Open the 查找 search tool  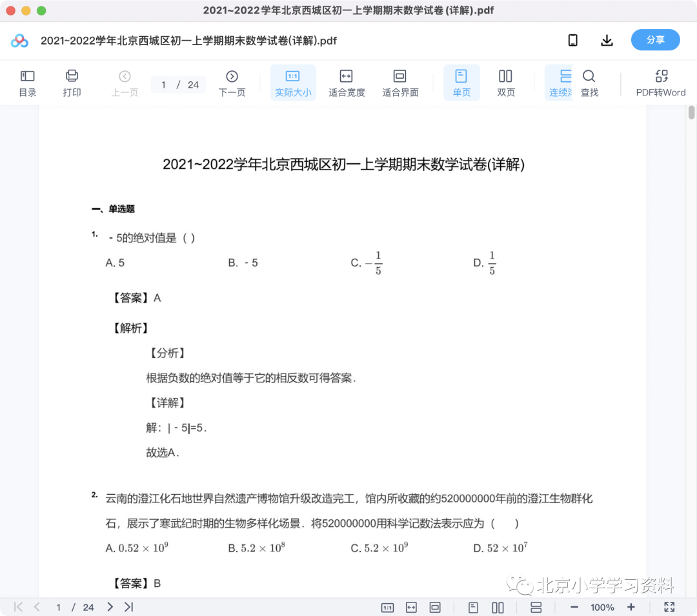(x=589, y=83)
